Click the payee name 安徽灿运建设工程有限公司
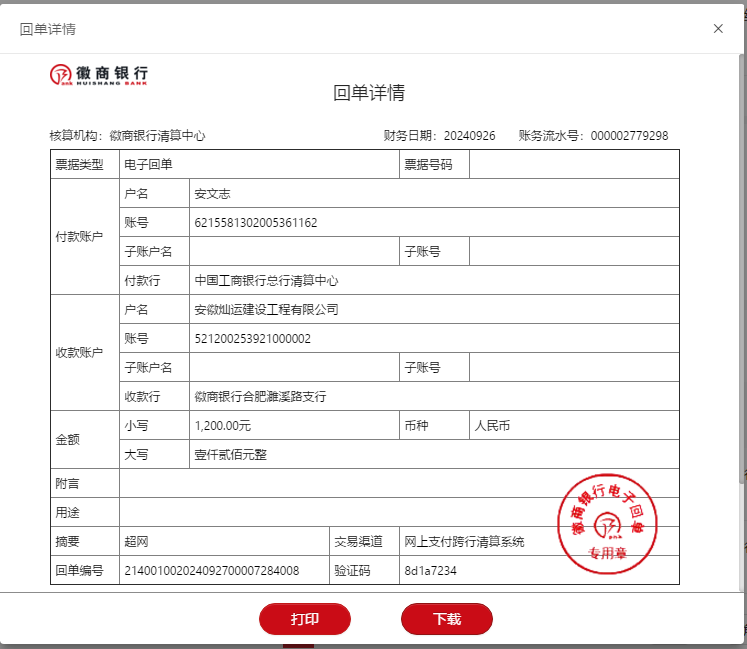Viewport: 747px width, 649px height. coord(266,310)
